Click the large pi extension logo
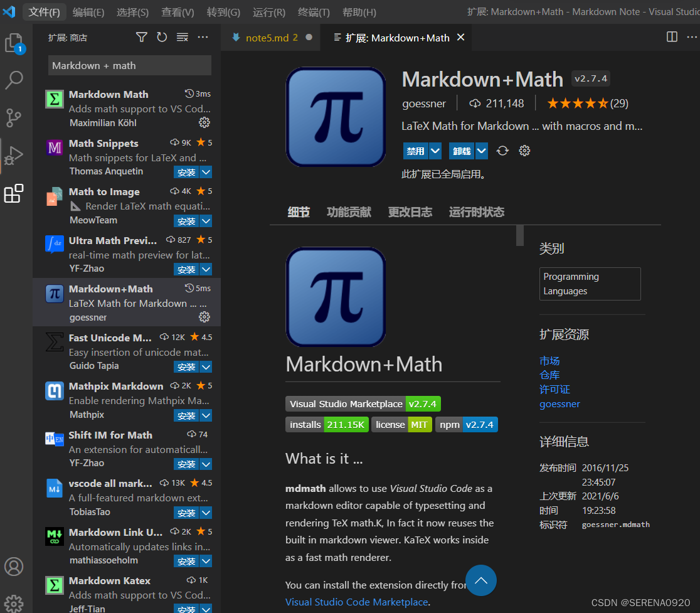Screen dimensions: 700x613 336,117
